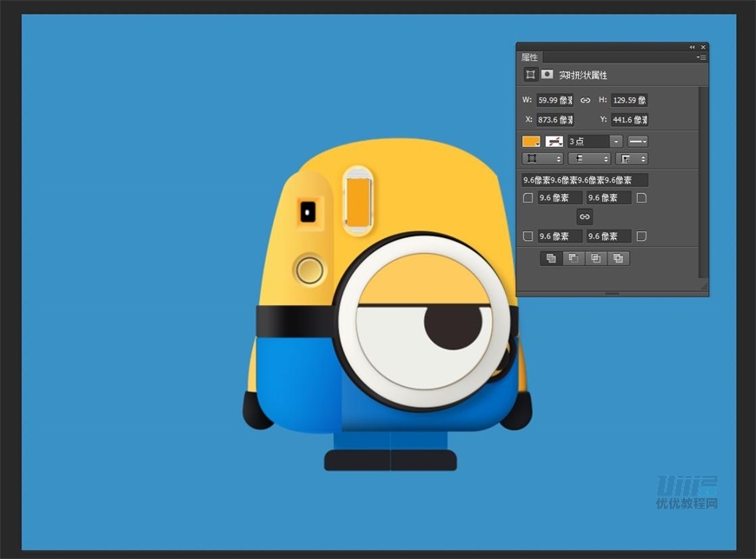The image size is (756, 559).
Task: Click the top-left corner radius icon
Action: click(528, 198)
